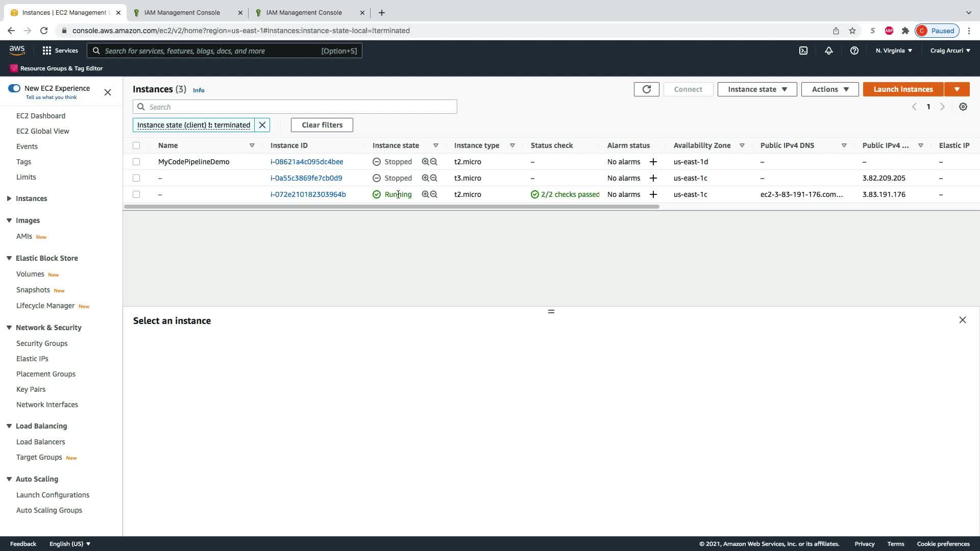Click the instances search field

coord(301,107)
